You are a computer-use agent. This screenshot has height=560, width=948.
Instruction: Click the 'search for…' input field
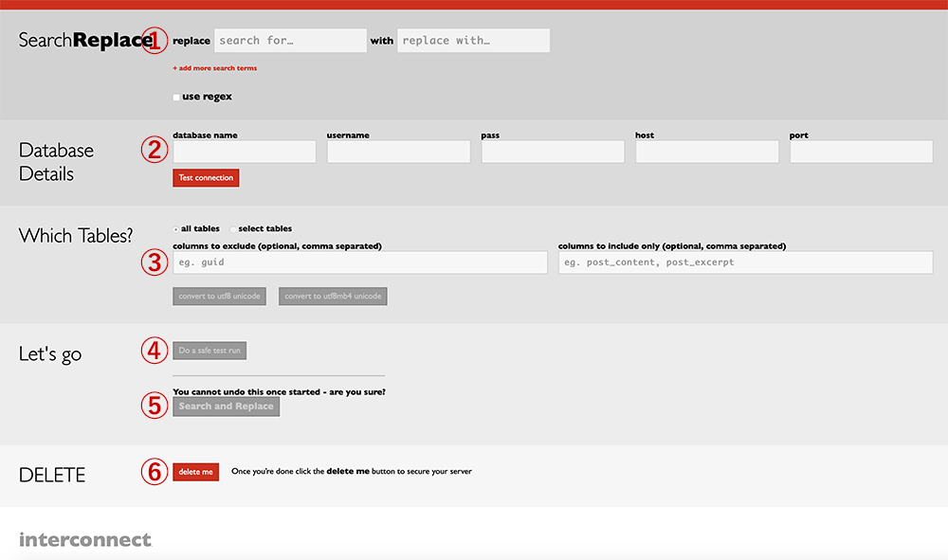(290, 41)
